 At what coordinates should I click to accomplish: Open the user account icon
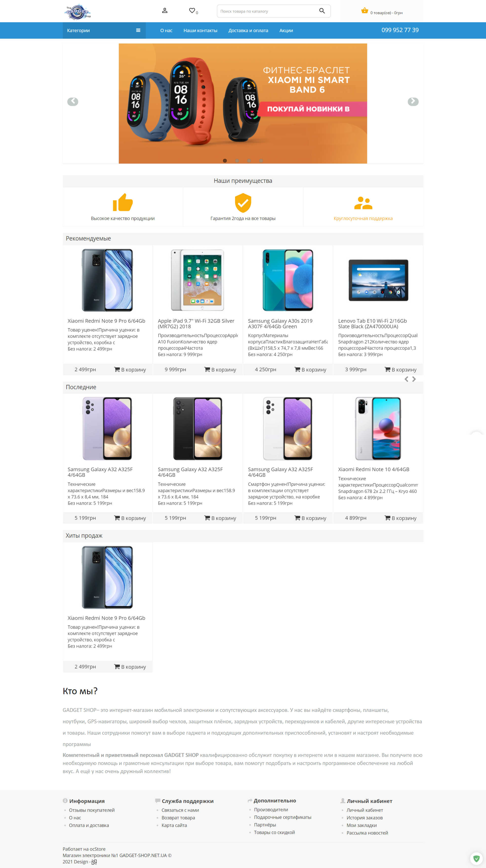(165, 10)
